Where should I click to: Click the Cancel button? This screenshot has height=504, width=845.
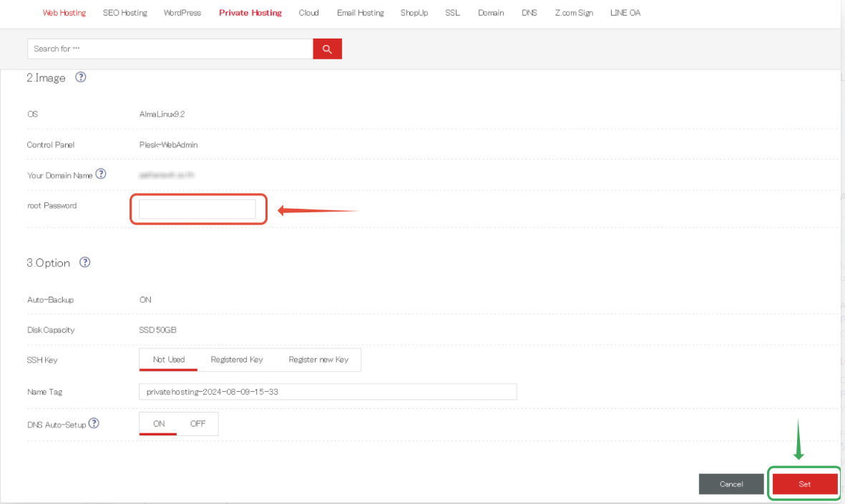(731, 484)
